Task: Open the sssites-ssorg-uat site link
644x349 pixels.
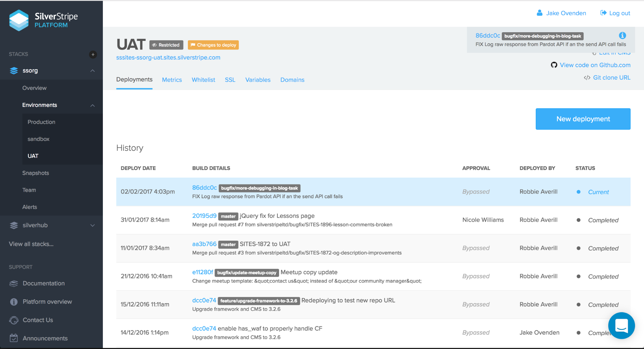Action: tap(168, 57)
